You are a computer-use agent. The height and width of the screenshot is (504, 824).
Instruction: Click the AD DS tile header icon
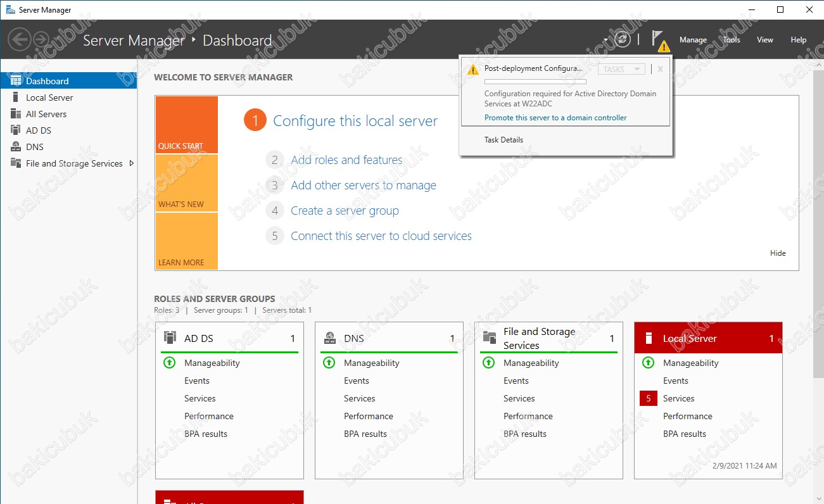170,337
